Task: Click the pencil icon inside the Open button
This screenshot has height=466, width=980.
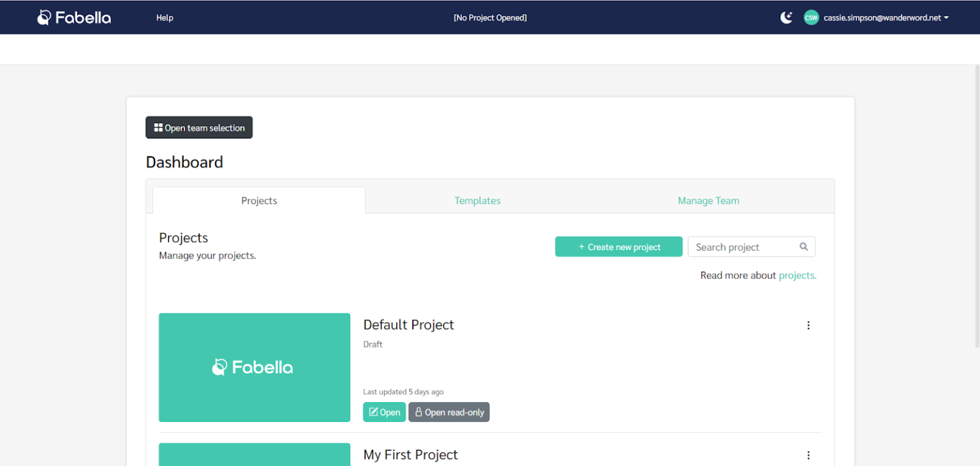Action: point(373,412)
